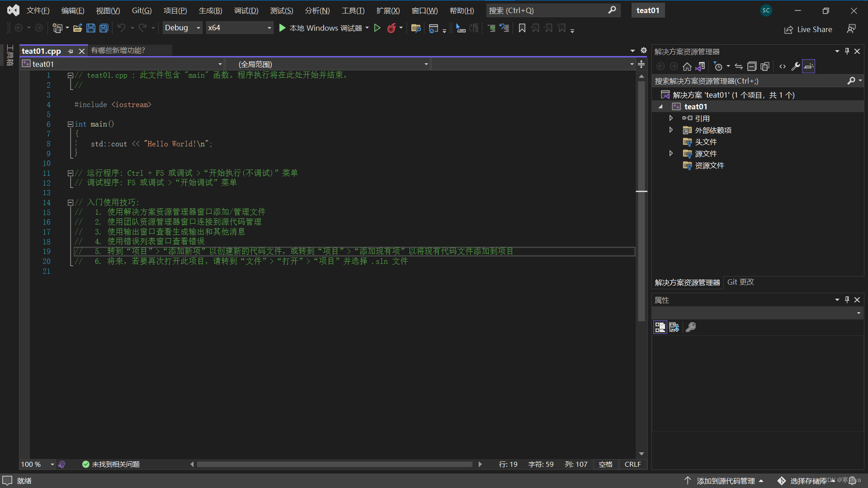
Task: Save the current file with disk icon
Action: point(91,28)
